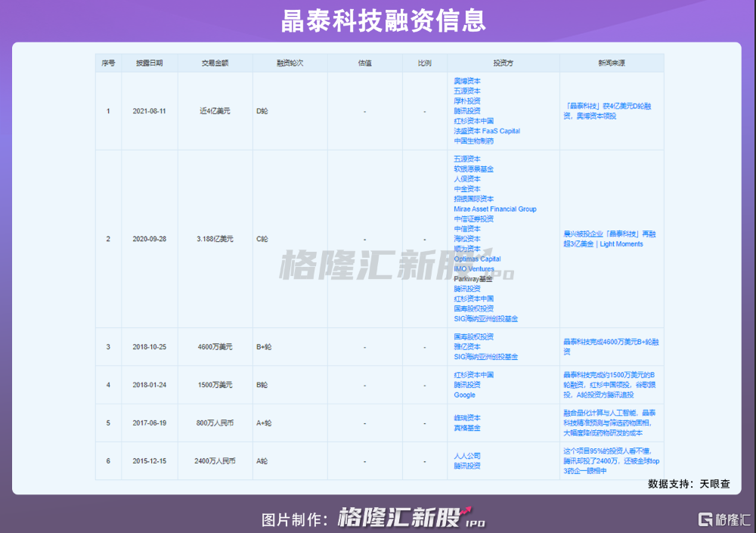
Task: Open the 软银愿景基金 investor link
Action: [473, 169]
